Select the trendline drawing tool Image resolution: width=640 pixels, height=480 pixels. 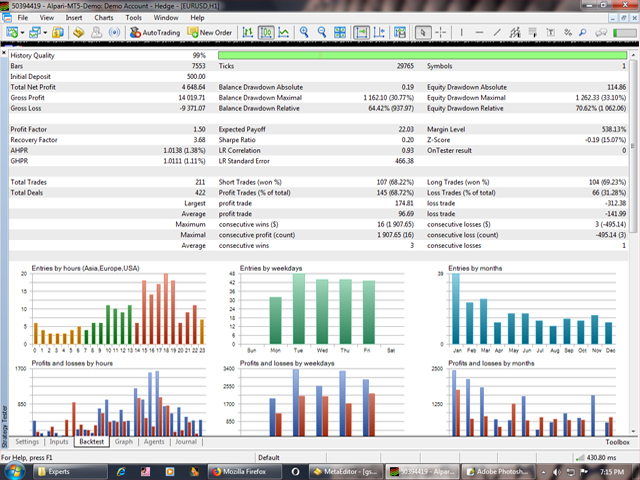pos(497,32)
